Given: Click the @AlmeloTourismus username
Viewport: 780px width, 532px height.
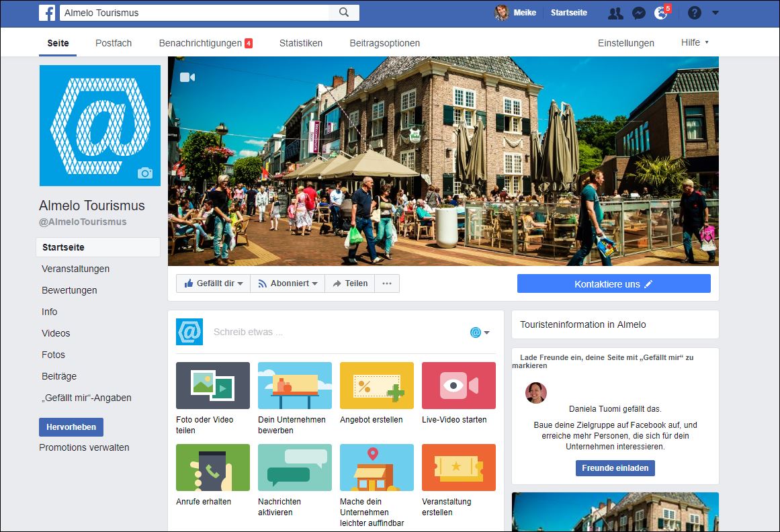Looking at the screenshot, I should (x=83, y=222).
